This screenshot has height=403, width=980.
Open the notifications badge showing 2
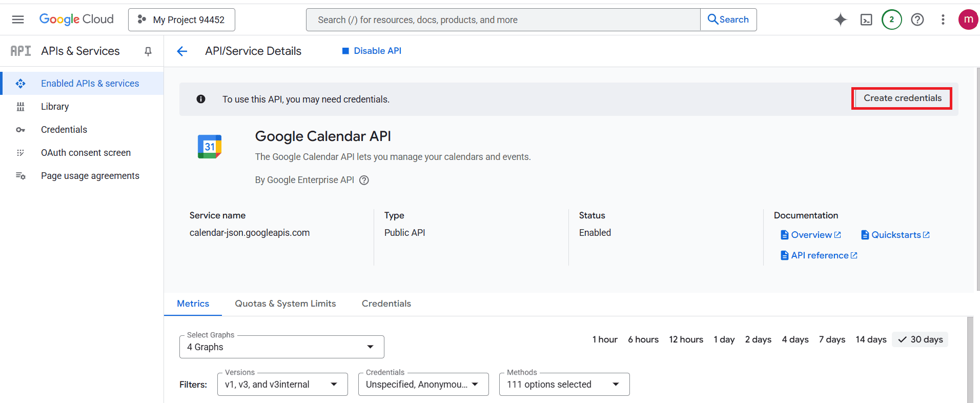(892, 19)
